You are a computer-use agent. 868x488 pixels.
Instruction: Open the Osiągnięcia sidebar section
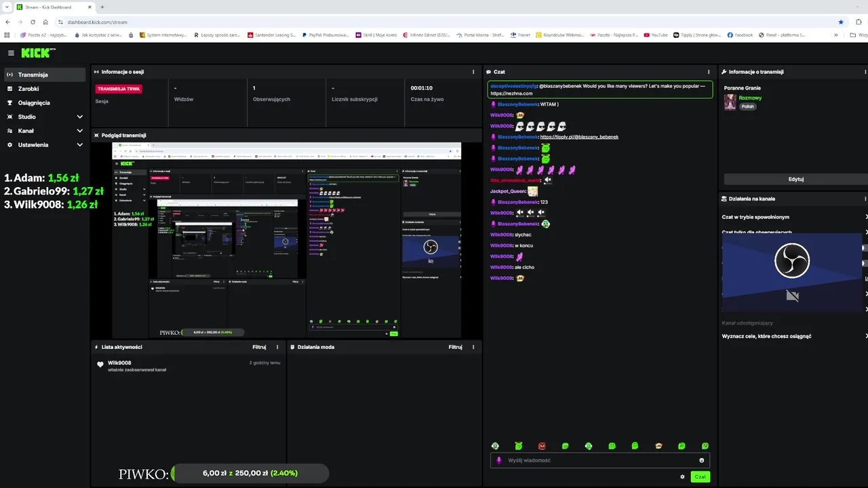coord(44,103)
